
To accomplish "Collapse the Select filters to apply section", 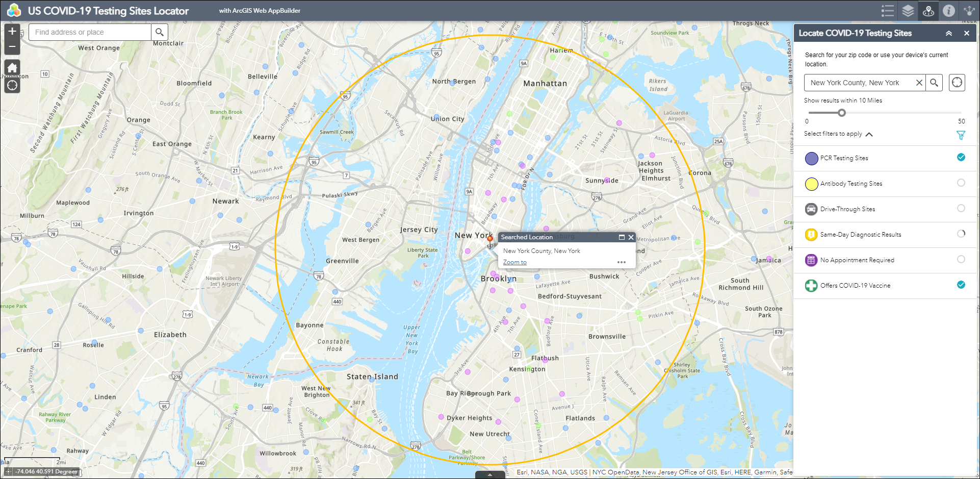I will click(869, 134).
